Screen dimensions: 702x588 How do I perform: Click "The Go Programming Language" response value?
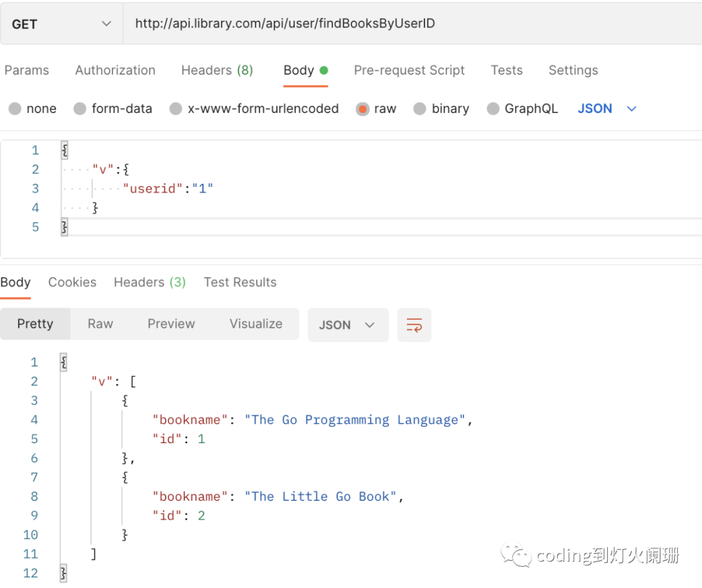point(355,420)
